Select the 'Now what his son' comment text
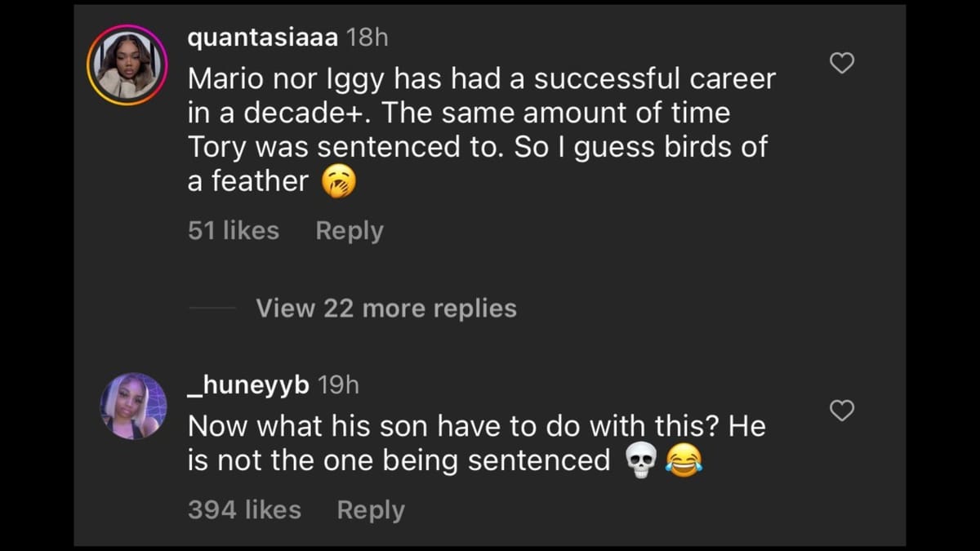 click(476, 426)
